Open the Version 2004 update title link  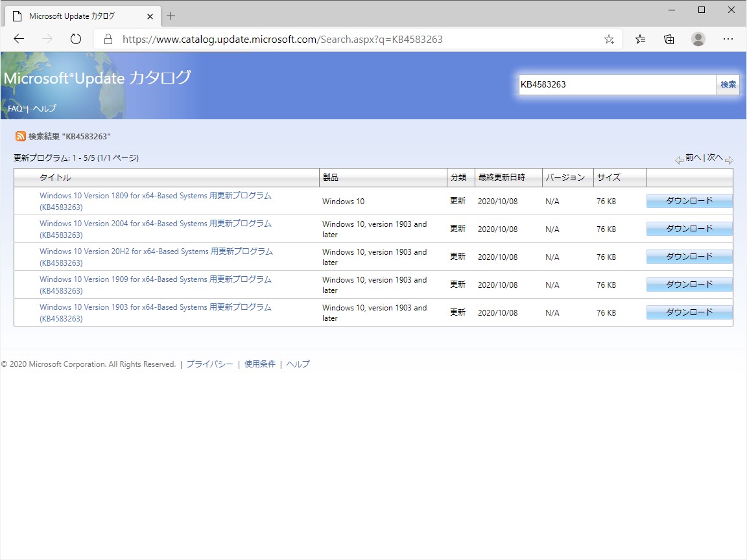click(x=156, y=229)
